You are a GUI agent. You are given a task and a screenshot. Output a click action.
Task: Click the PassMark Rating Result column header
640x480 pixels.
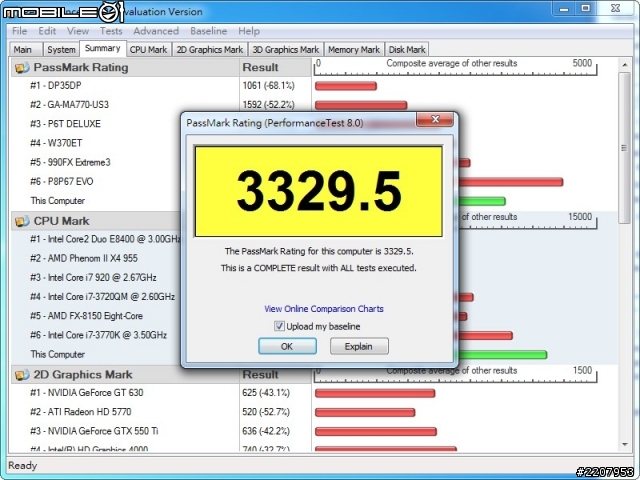coord(275,67)
